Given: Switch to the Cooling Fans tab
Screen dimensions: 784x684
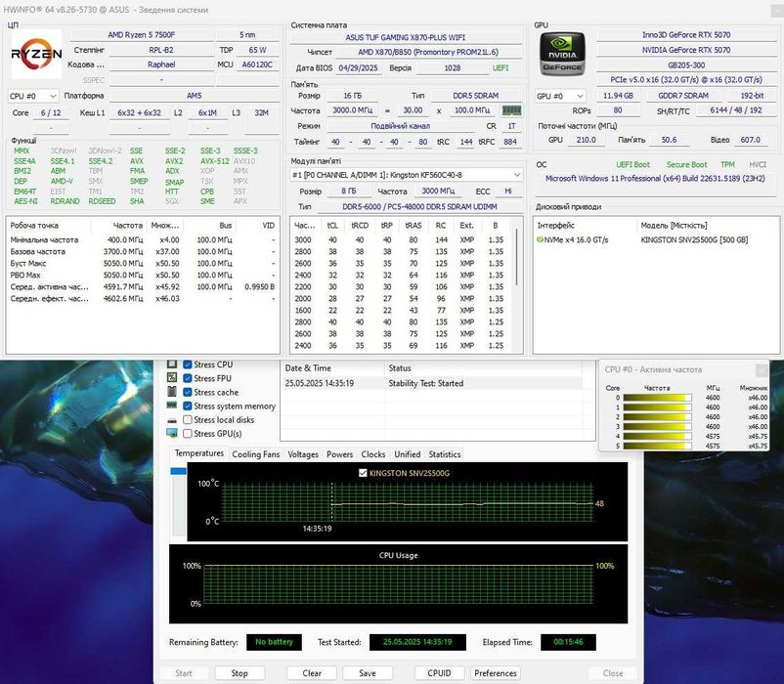Looking at the screenshot, I should (255, 454).
